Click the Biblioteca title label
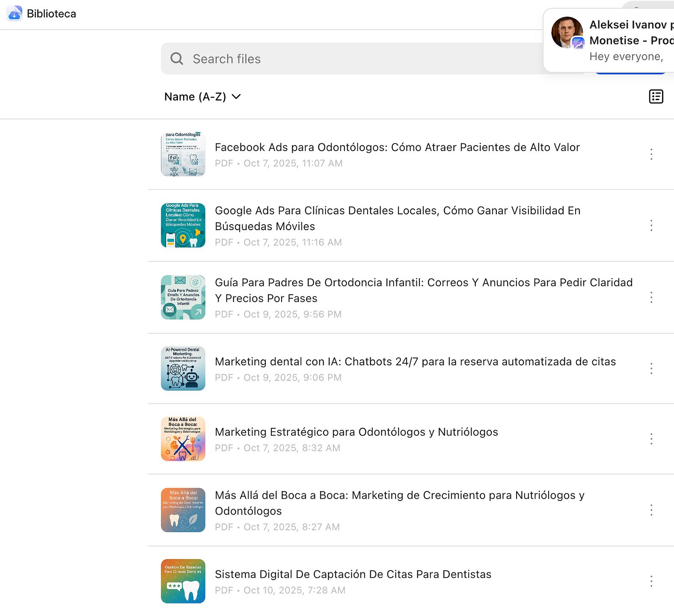 coord(51,14)
